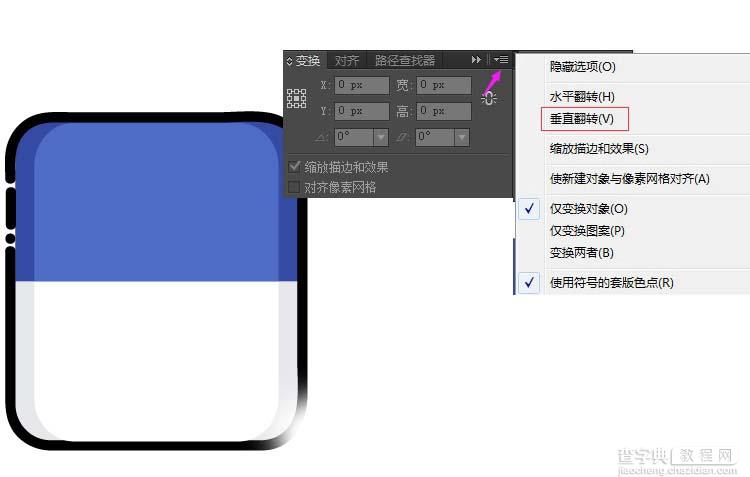This screenshot has height=477, width=750.
Task: Select 变换两者(B) menu item
Action: (x=582, y=253)
